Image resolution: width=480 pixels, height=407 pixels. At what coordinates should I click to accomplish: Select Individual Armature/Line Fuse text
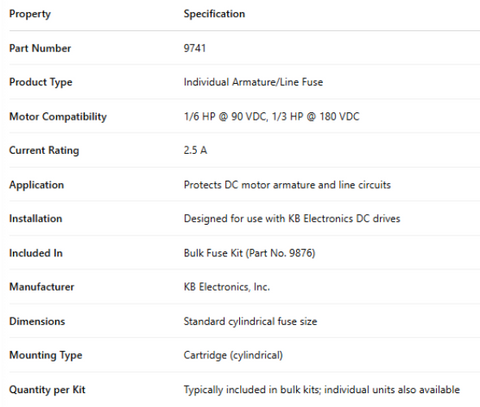click(253, 82)
